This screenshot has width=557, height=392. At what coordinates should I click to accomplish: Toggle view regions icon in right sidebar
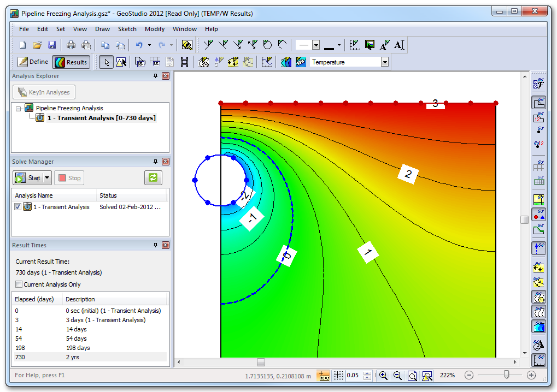(538, 103)
